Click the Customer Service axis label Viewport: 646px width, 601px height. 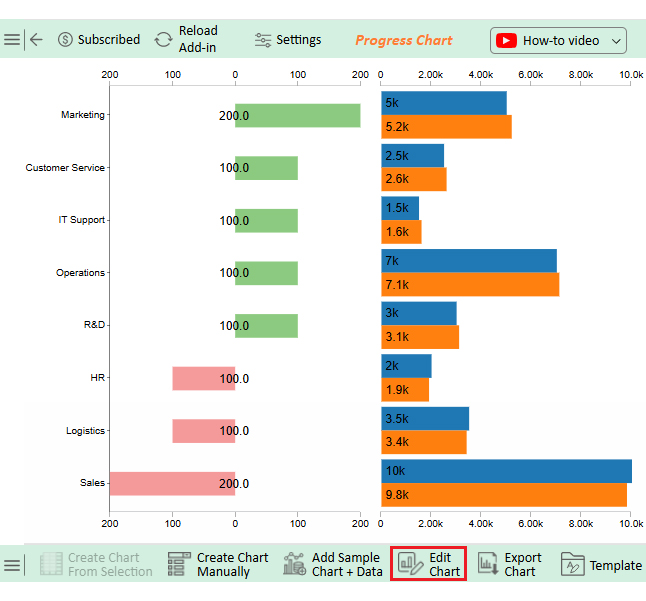[64, 168]
